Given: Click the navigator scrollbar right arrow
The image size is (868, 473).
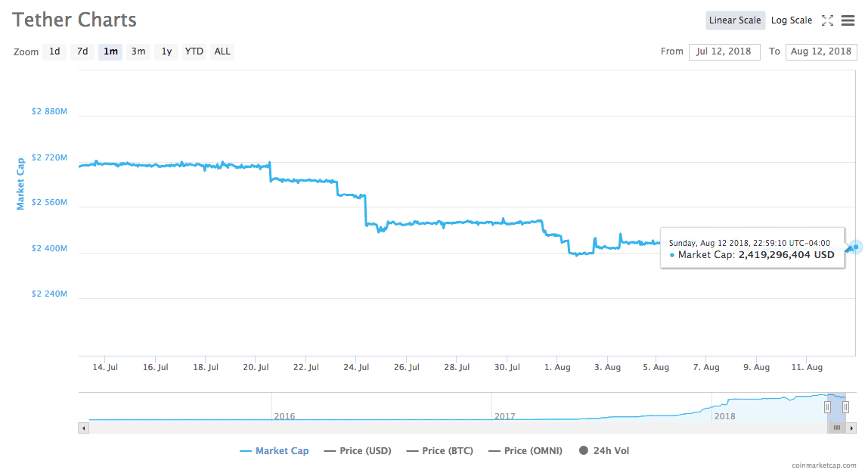Looking at the screenshot, I should tap(852, 428).
